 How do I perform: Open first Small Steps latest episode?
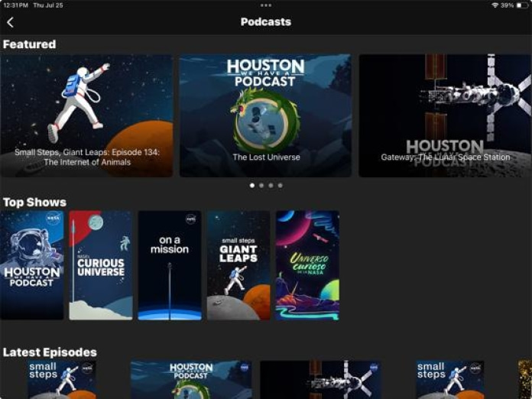pyautogui.click(x=61, y=380)
